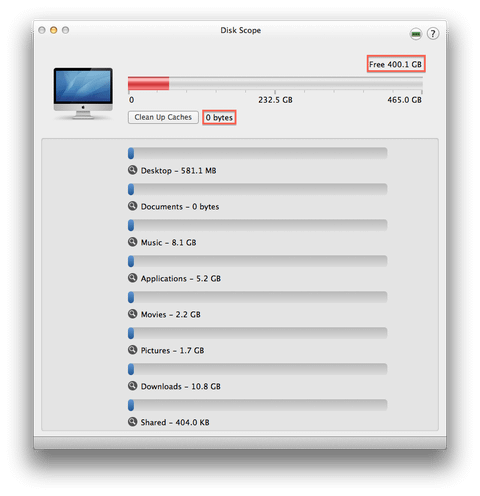Click the magnifier icon beside Shared
This screenshot has width=480, height=496.
click(x=132, y=422)
